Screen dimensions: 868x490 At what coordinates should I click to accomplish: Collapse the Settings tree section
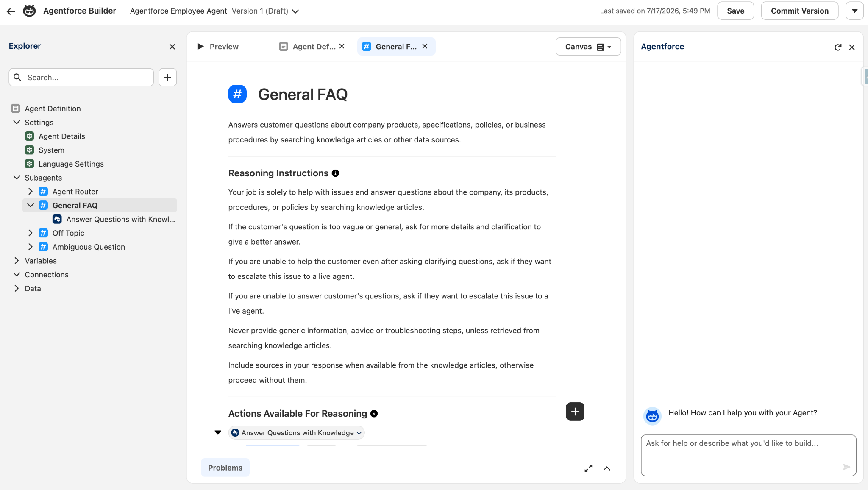tap(17, 122)
